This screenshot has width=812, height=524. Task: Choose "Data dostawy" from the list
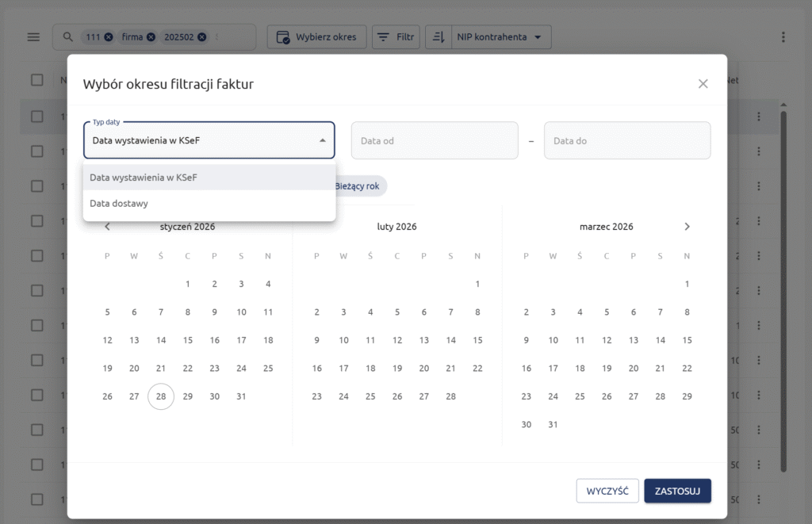pyautogui.click(x=119, y=204)
